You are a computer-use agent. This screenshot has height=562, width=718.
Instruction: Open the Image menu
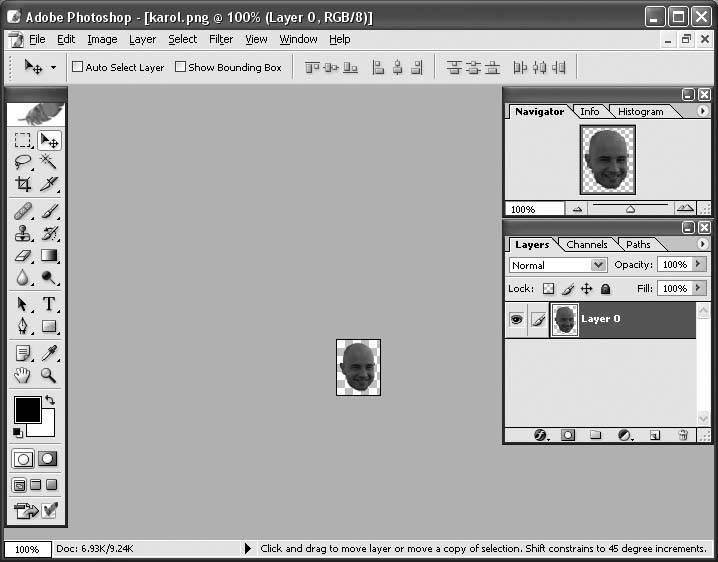(x=102, y=39)
